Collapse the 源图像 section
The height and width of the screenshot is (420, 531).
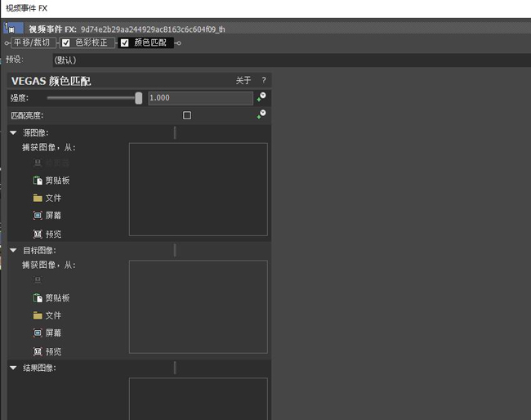[x=13, y=132]
